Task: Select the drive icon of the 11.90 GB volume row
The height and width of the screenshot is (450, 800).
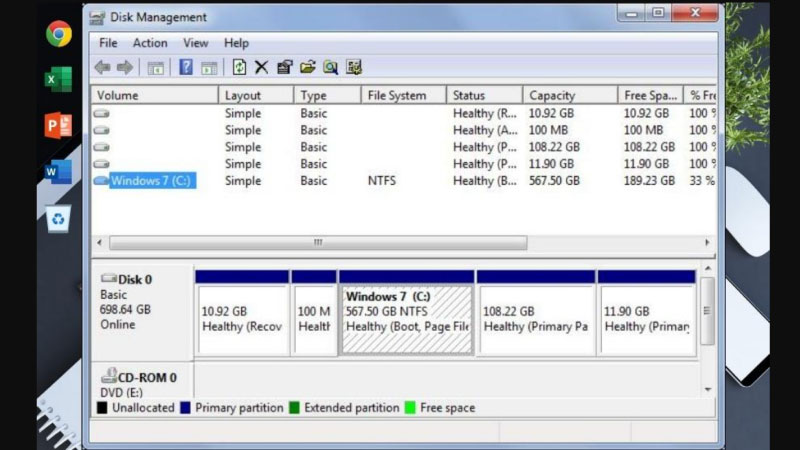Action: [x=102, y=164]
